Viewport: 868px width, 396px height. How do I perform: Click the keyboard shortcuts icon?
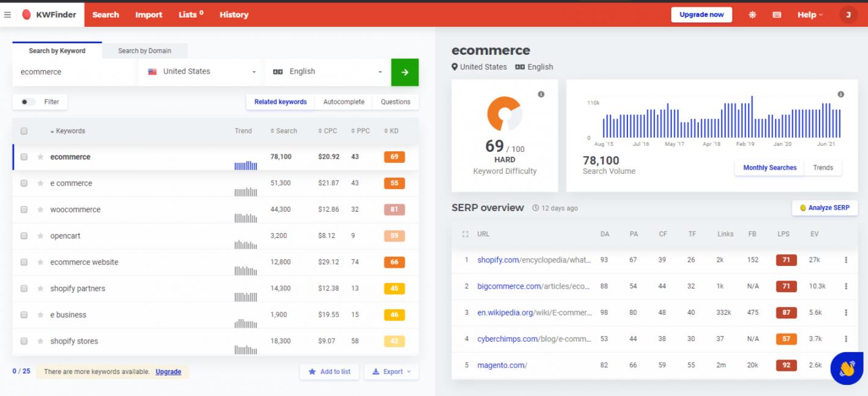click(776, 15)
